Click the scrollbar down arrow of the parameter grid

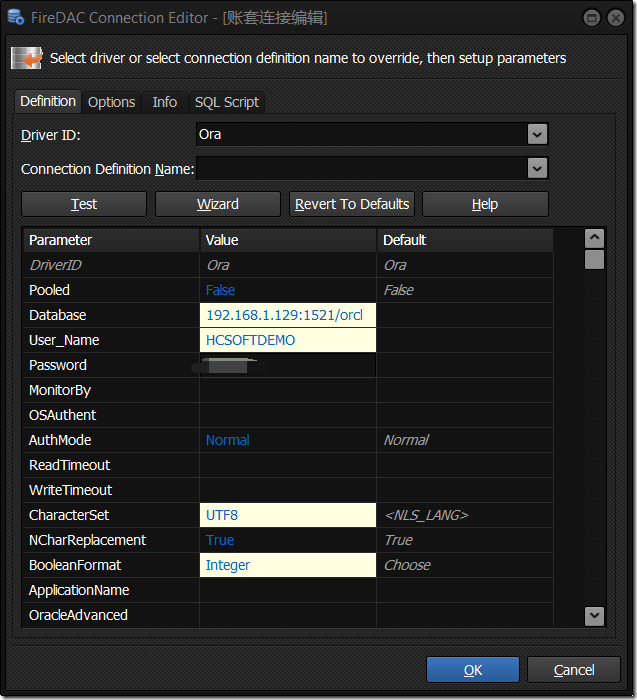point(594,616)
